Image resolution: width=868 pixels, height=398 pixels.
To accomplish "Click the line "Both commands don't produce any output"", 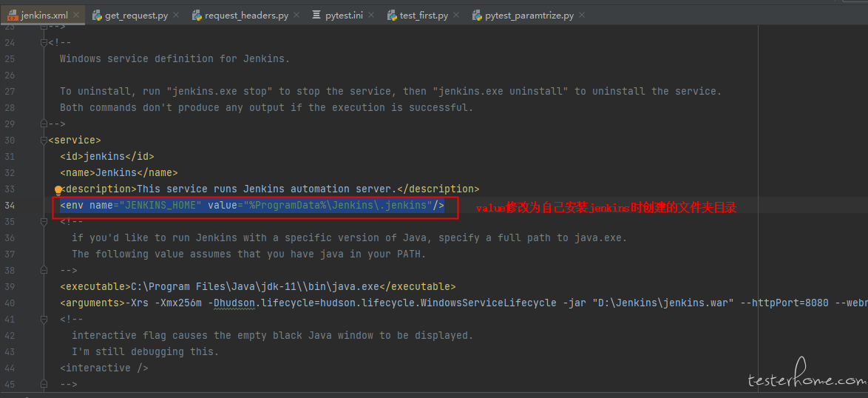I will click(x=267, y=108).
